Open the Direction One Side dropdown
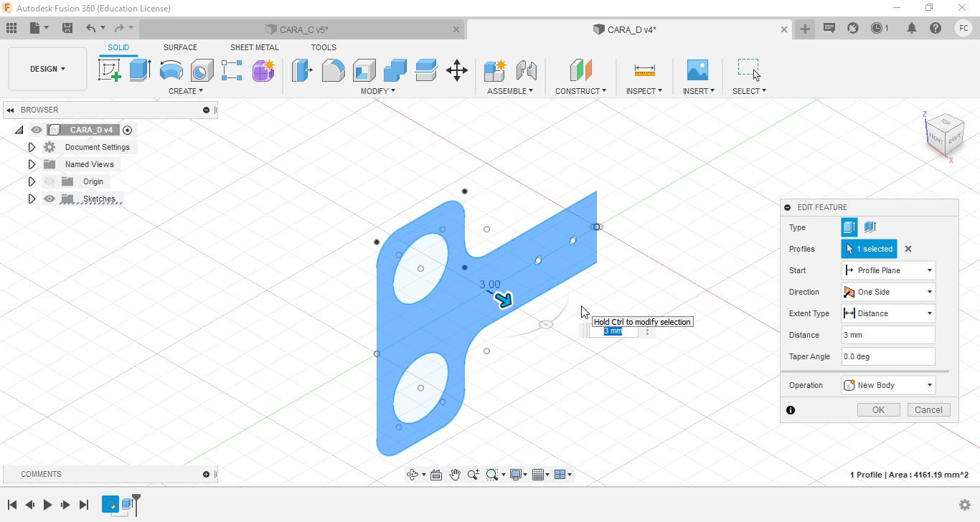 coord(888,292)
